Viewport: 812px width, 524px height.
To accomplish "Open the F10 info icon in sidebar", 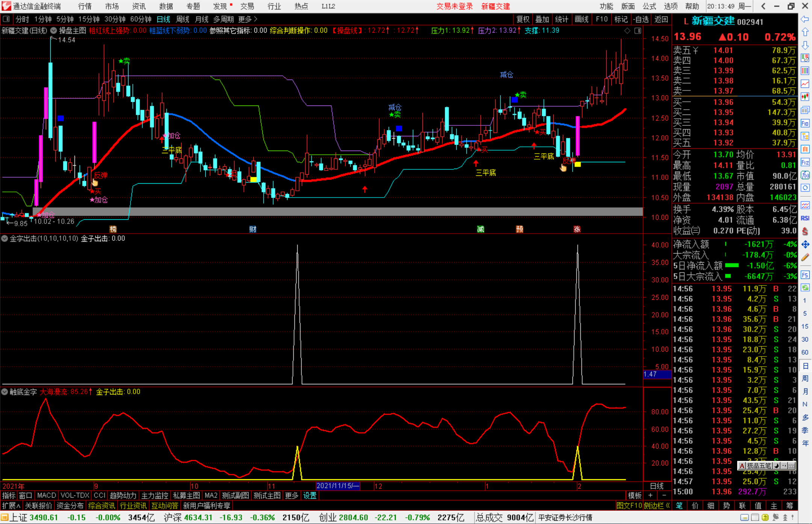I will [805, 123].
